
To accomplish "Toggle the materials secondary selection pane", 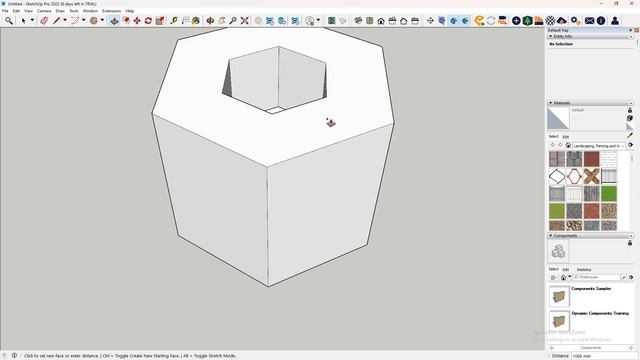I will point(630,110).
